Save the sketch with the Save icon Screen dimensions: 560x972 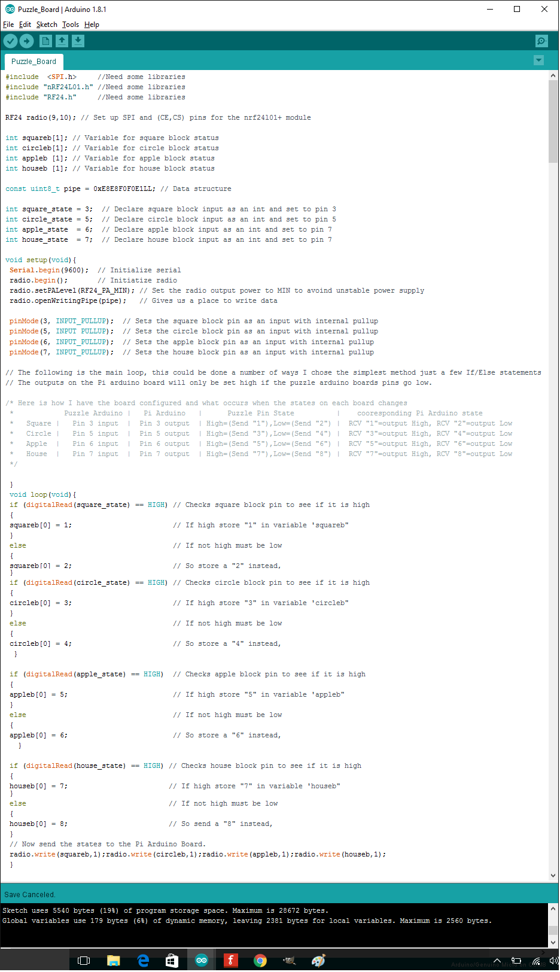coord(78,41)
